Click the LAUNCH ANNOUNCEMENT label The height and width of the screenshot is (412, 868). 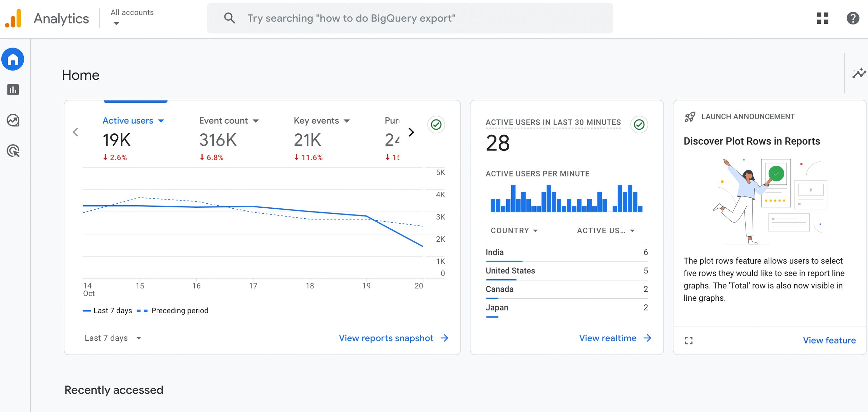[x=748, y=117]
